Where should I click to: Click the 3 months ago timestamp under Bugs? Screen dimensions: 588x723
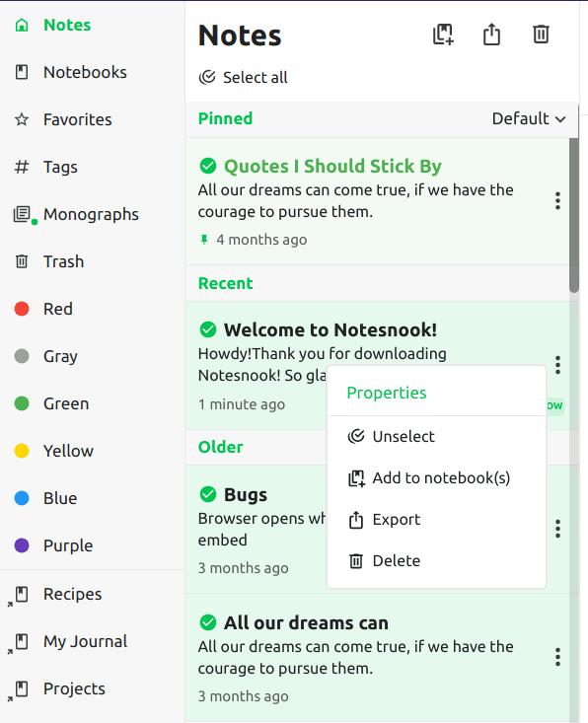point(243,568)
